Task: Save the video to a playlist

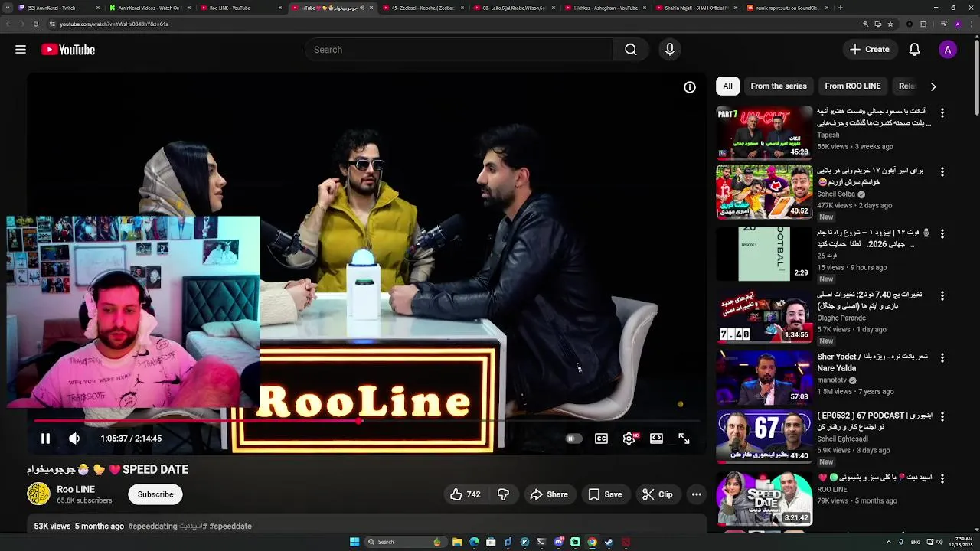Action: click(605, 494)
